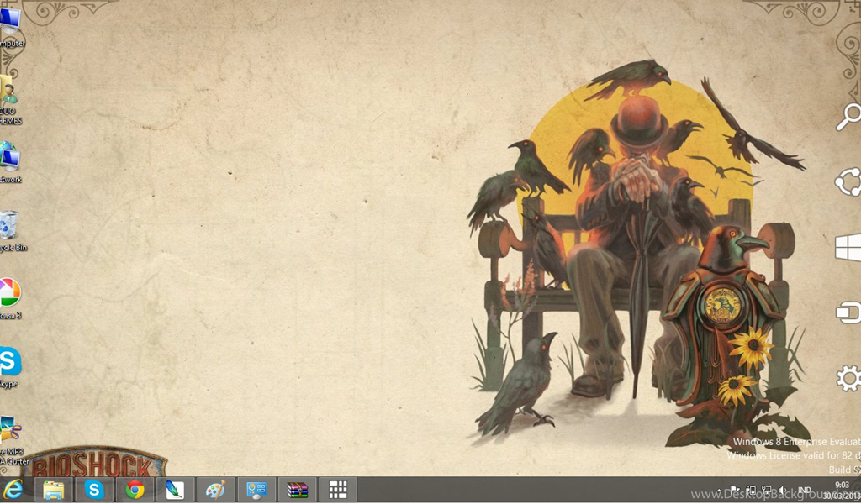
Task: Open the Devices charm
Action: [x=848, y=312]
